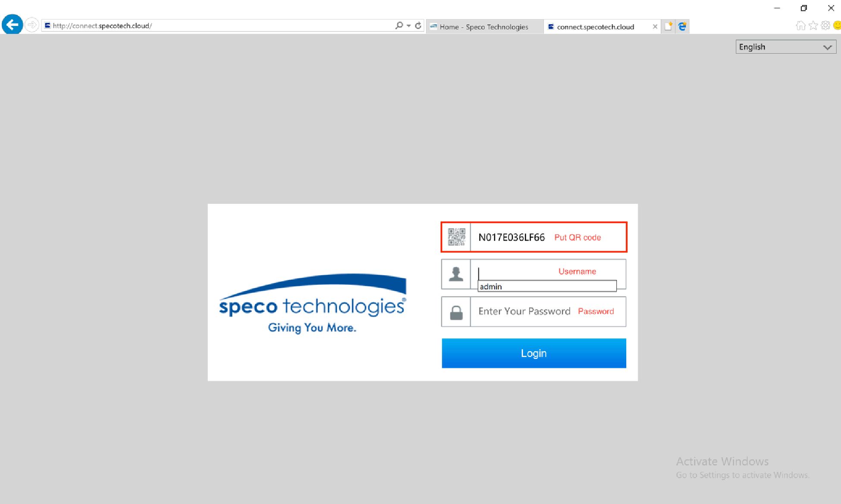Expand the address bar search dropdown arrow
Image resolution: width=841 pixels, height=504 pixels.
click(x=408, y=26)
